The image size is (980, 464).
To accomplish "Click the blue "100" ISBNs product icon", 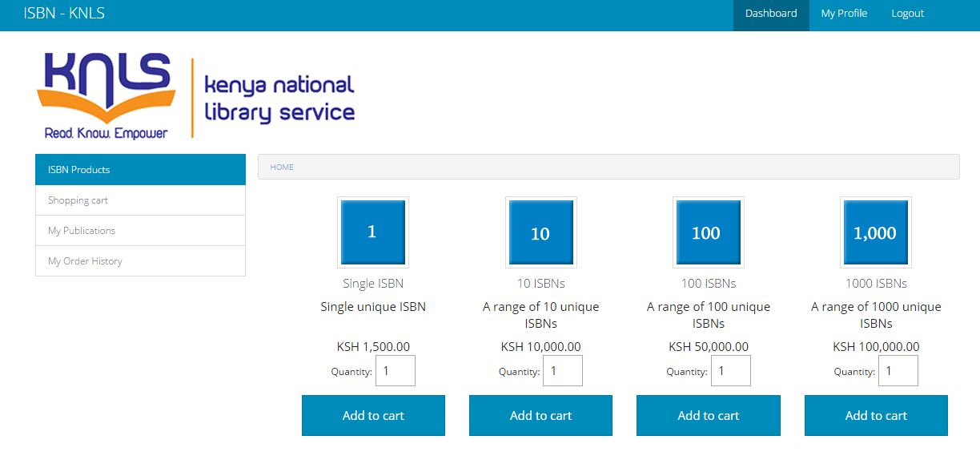I will click(x=708, y=232).
